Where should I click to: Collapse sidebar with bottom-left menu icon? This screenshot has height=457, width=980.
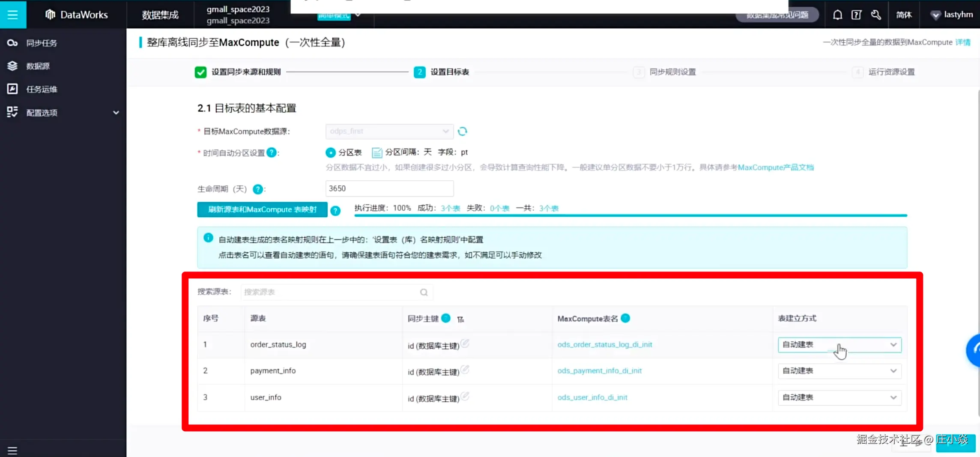[x=12, y=450]
